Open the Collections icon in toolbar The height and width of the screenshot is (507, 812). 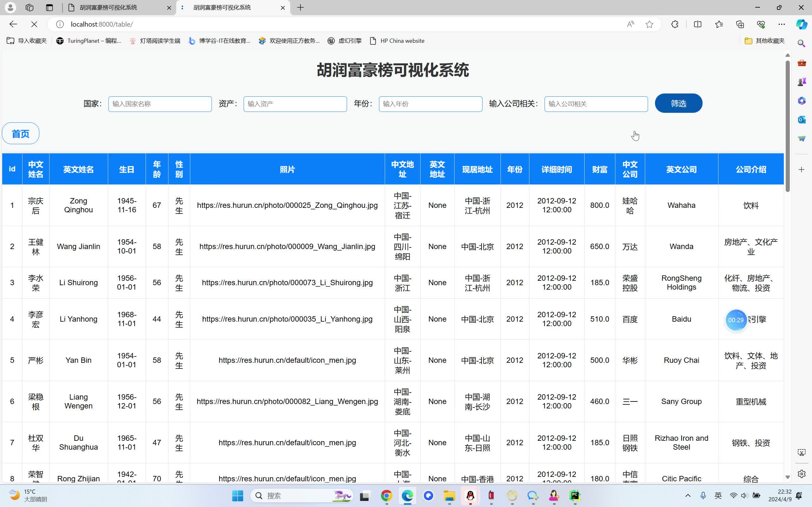[740, 24]
